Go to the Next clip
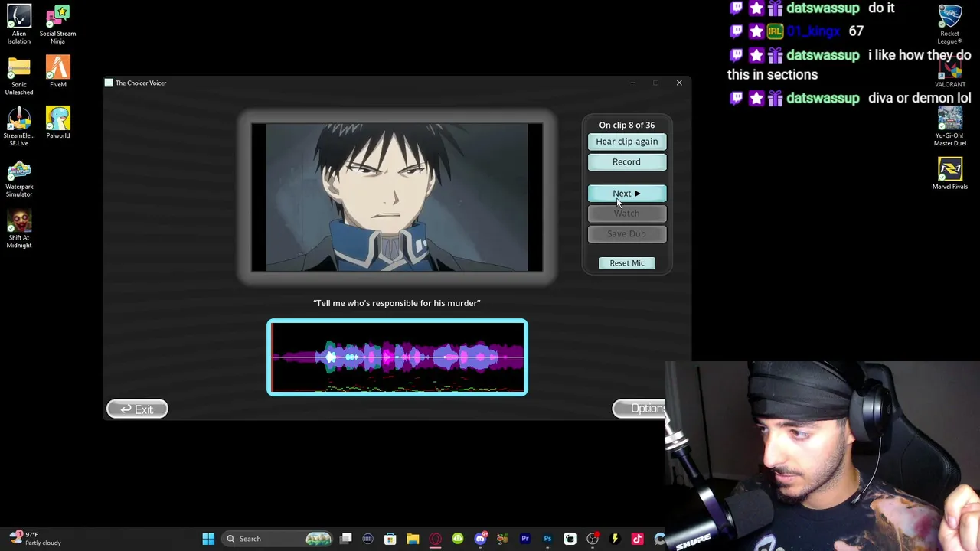980x551 pixels. [627, 194]
